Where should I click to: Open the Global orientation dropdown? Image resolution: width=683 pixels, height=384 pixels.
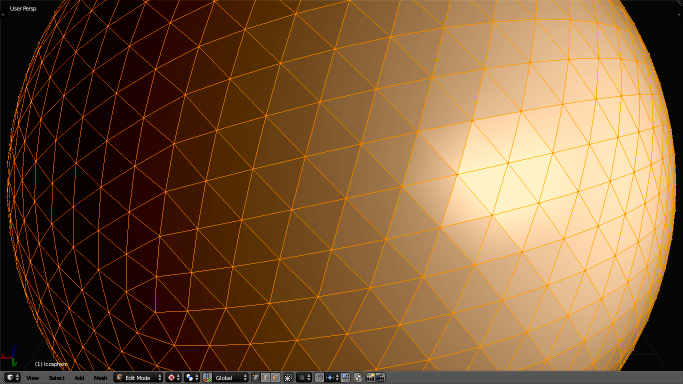(230, 377)
